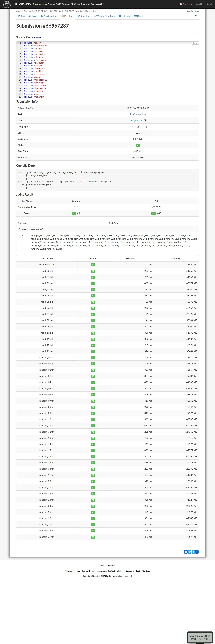
Task: Share the submission on Twitter
Action: [x=190, y=552]
